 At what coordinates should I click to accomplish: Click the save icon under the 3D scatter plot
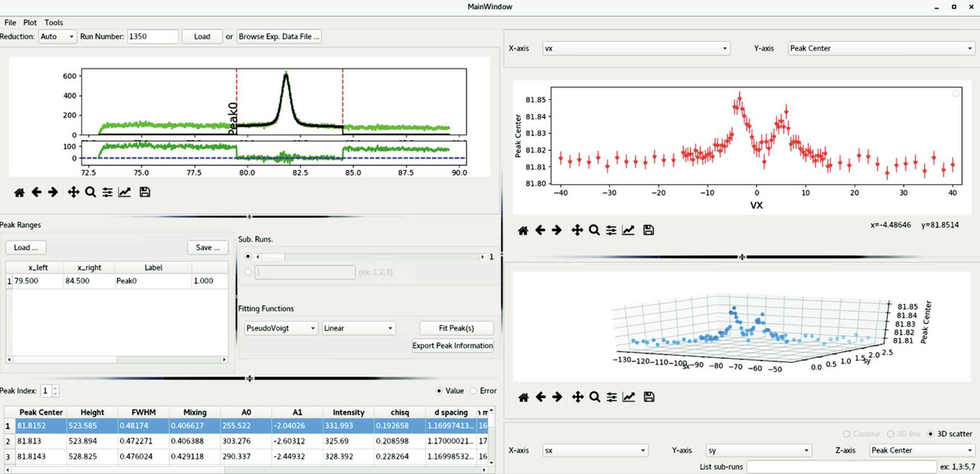[x=649, y=397]
